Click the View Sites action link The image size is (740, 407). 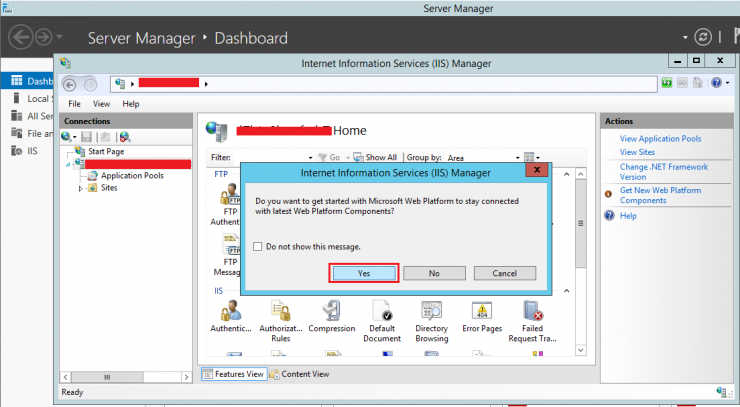click(637, 152)
